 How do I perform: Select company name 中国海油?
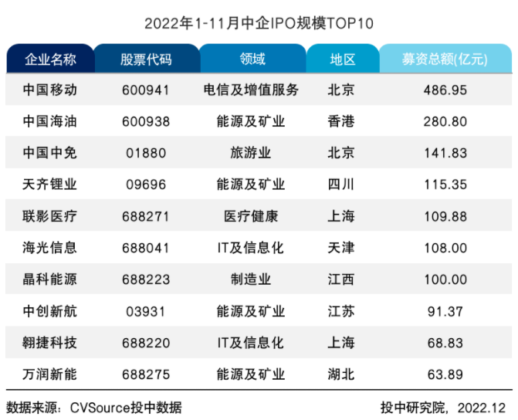tap(50, 121)
